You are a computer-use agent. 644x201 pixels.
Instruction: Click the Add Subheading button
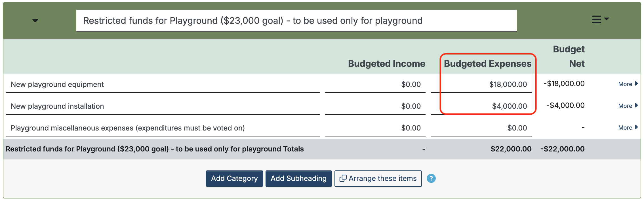point(298,179)
